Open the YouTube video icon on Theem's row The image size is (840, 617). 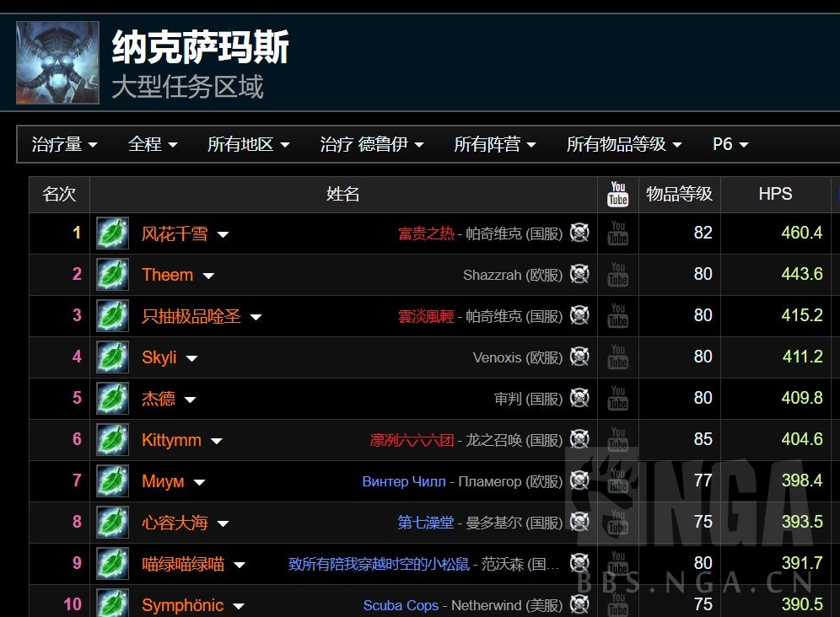[x=617, y=275]
